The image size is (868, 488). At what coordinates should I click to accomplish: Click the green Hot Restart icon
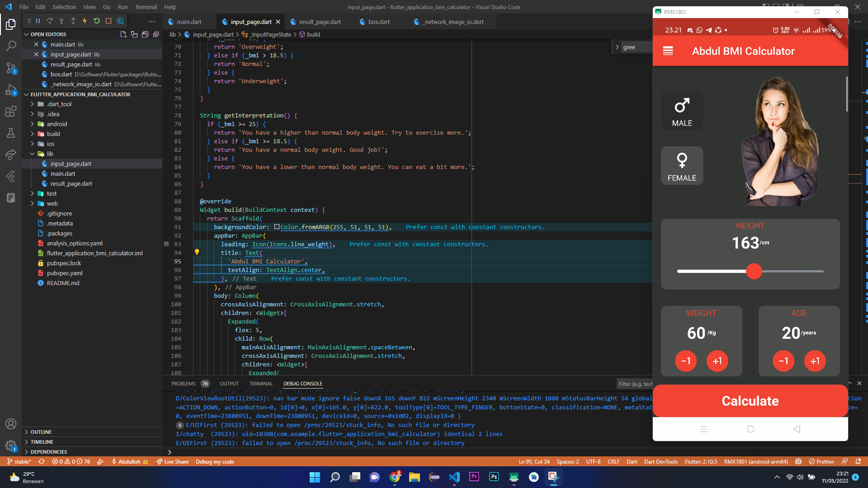coord(96,21)
